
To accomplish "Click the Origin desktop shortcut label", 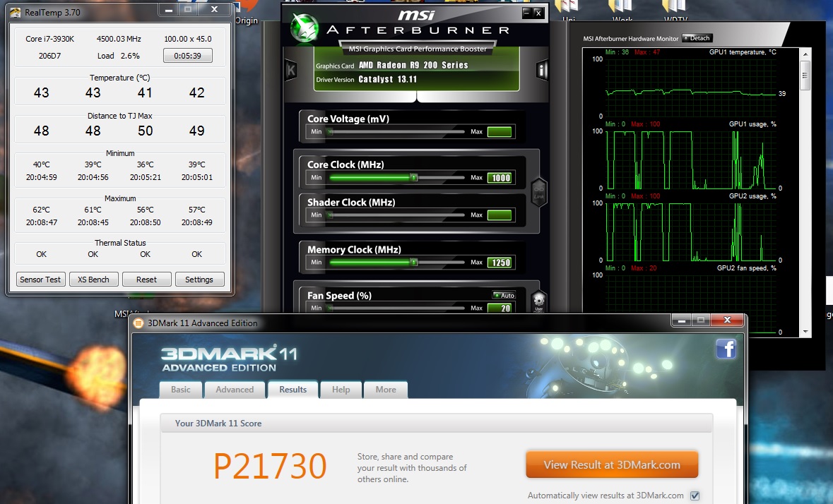I will (247, 20).
